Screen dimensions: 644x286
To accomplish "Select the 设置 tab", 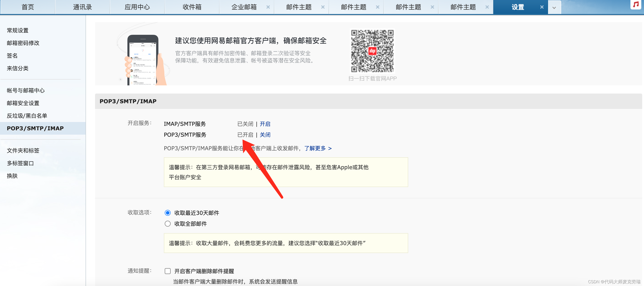I will pyautogui.click(x=518, y=7).
